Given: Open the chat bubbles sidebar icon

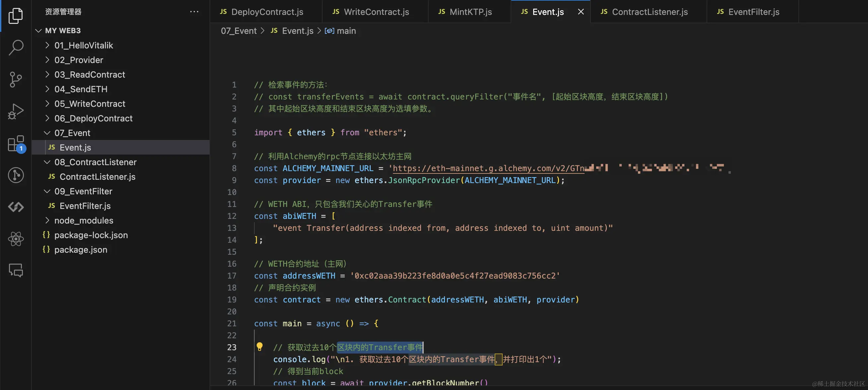Looking at the screenshot, I should point(16,270).
